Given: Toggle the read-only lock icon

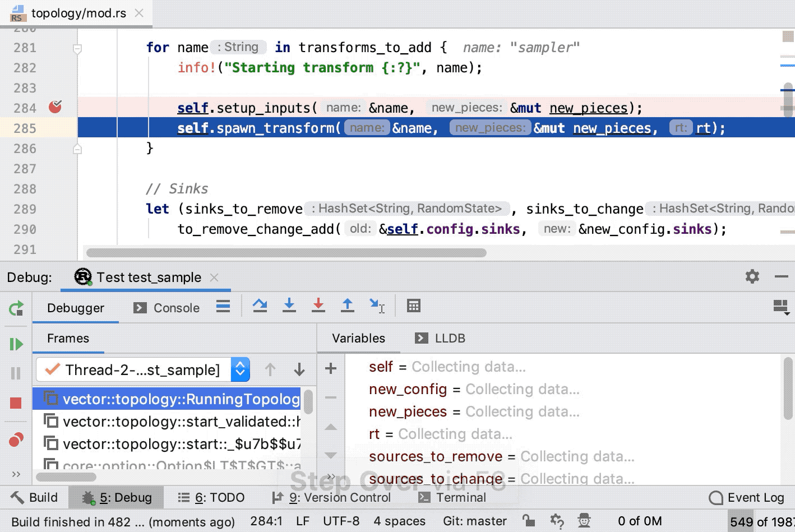Looking at the screenshot, I should click(x=528, y=521).
